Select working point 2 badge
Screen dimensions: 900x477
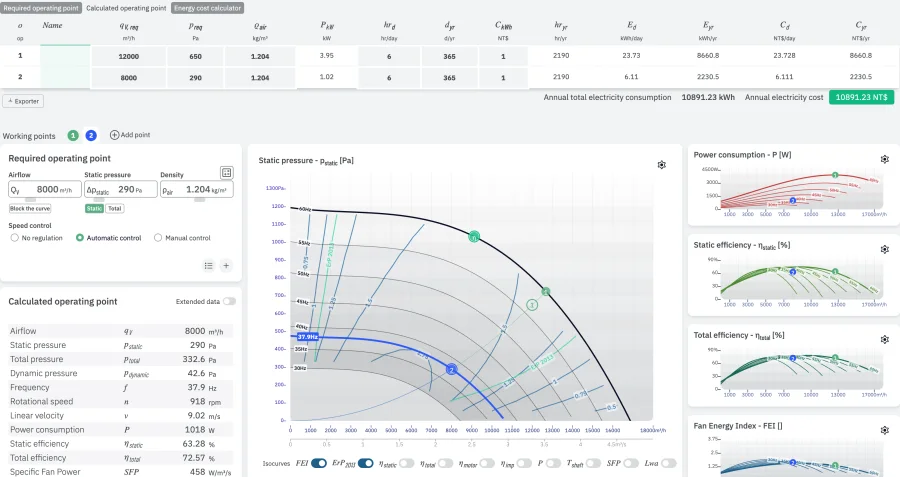point(91,135)
